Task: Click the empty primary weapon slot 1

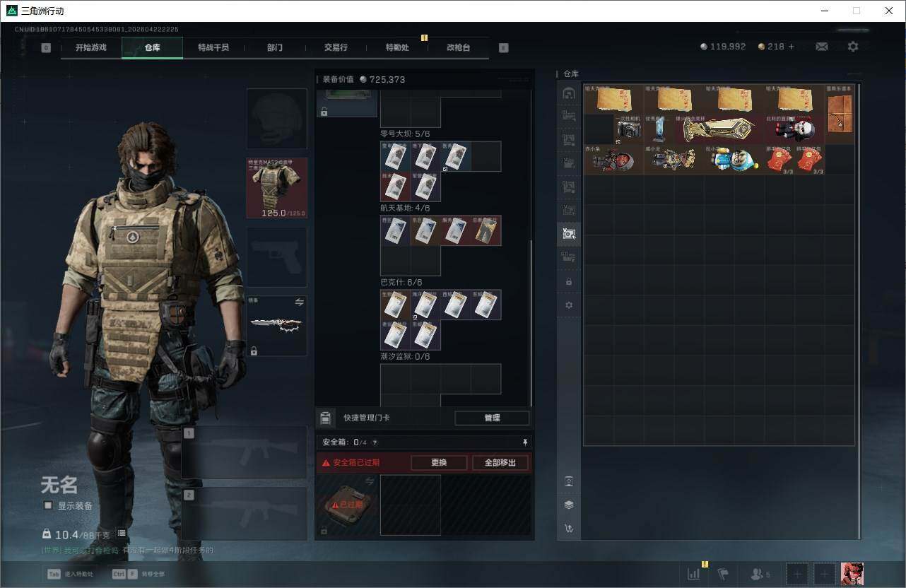Action: click(245, 452)
